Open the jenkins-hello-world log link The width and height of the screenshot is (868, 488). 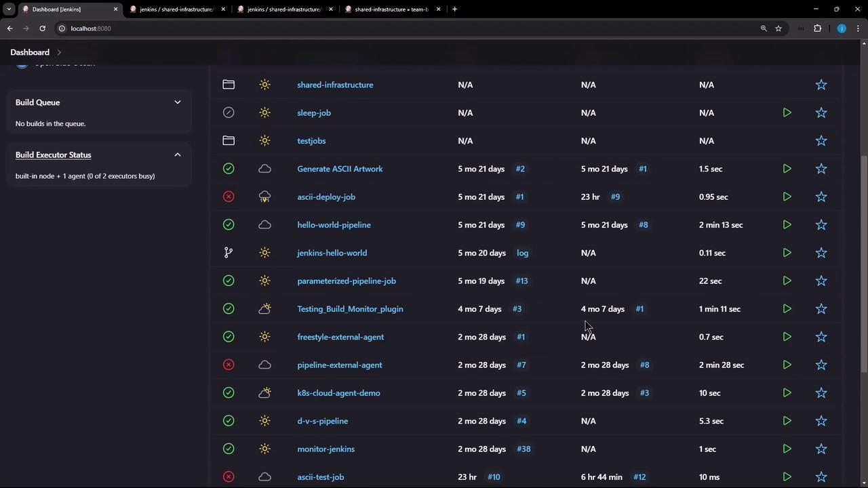(522, 253)
